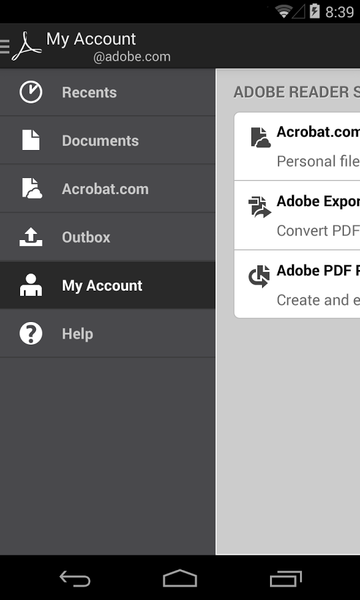
Task: Tap the Adobe PDF Pack create icon
Action: [x=259, y=276]
